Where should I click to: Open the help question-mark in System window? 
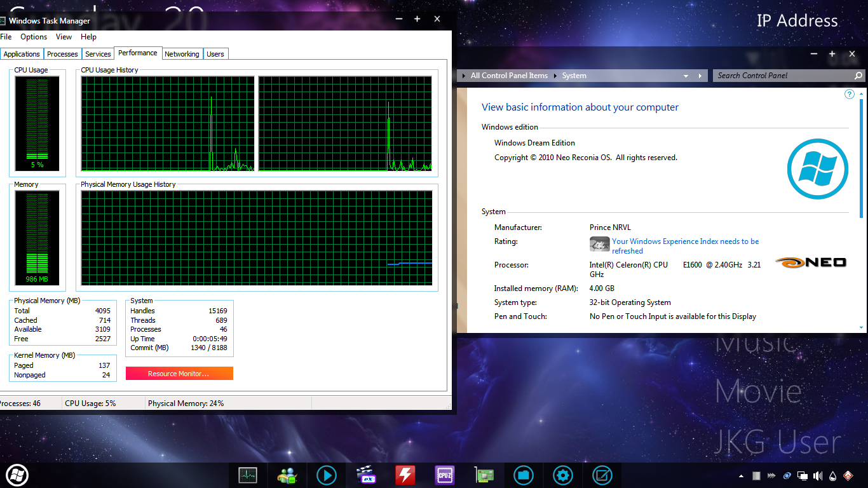[850, 94]
